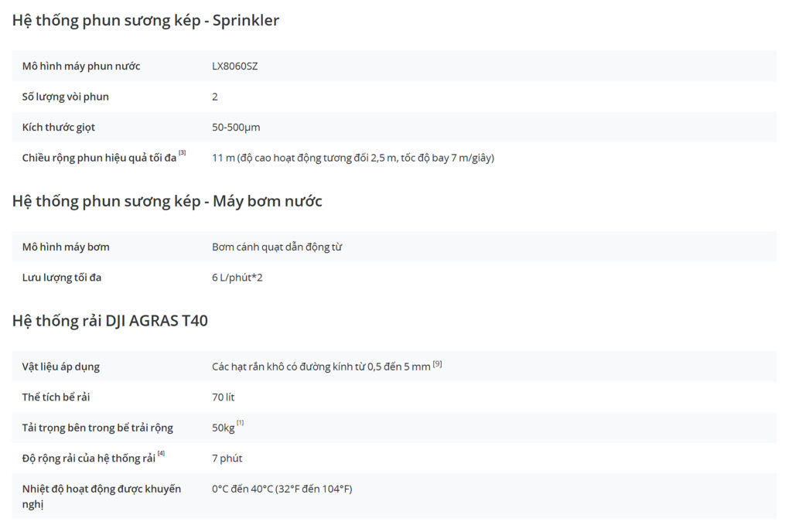The height and width of the screenshot is (532, 792).
Task: Click the 11 m effective spray width value
Action: tap(353, 158)
